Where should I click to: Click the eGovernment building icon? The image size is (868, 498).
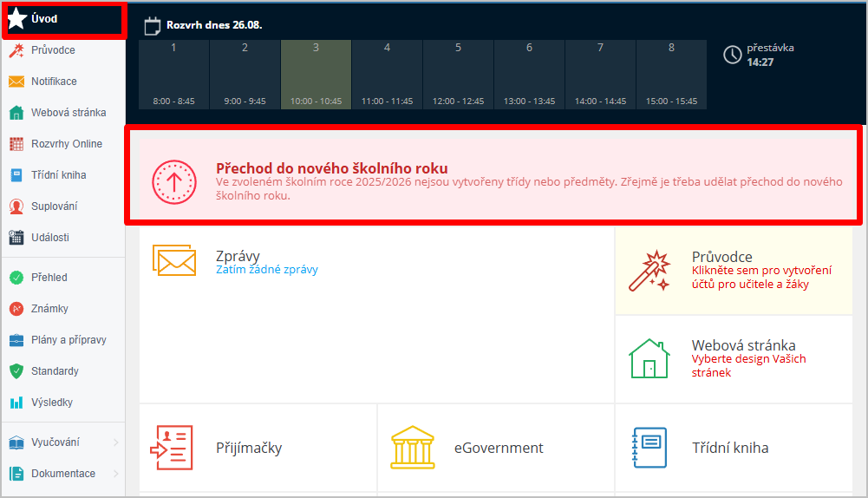coord(412,448)
